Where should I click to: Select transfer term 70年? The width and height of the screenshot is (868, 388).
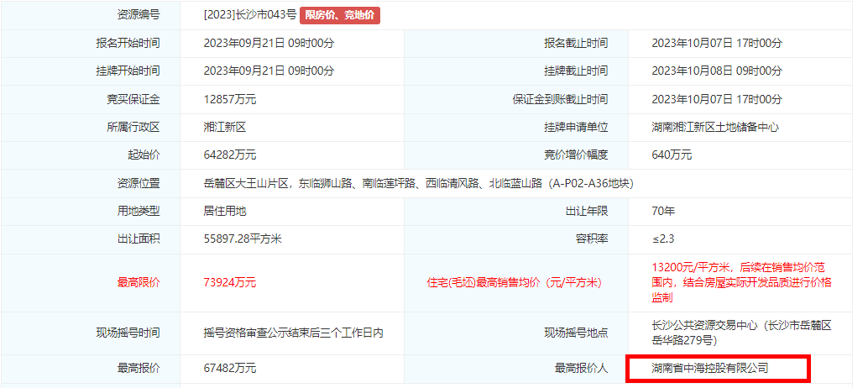click(663, 212)
